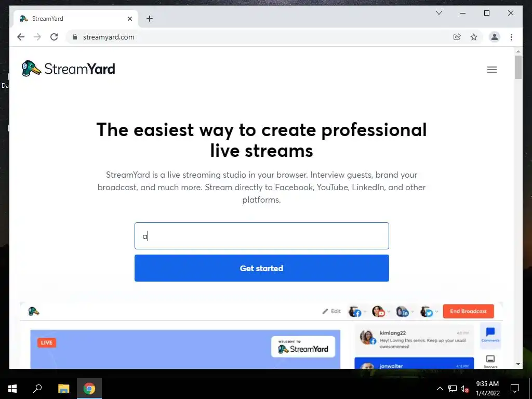
Task: Select the YouTube destination avatar
Action: (378, 312)
